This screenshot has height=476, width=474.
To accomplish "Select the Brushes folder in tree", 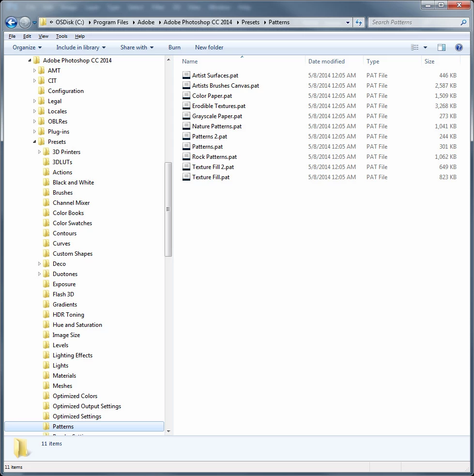I will [62, 192].
